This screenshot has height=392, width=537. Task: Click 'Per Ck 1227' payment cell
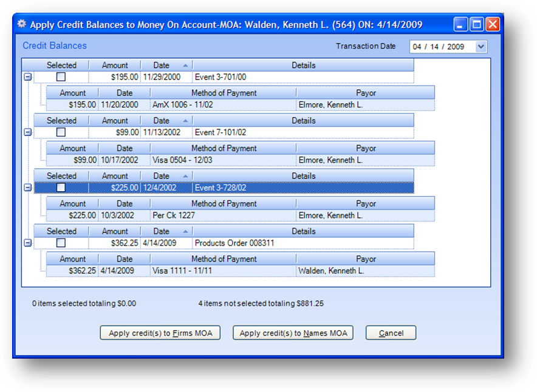tap(224, 215)
